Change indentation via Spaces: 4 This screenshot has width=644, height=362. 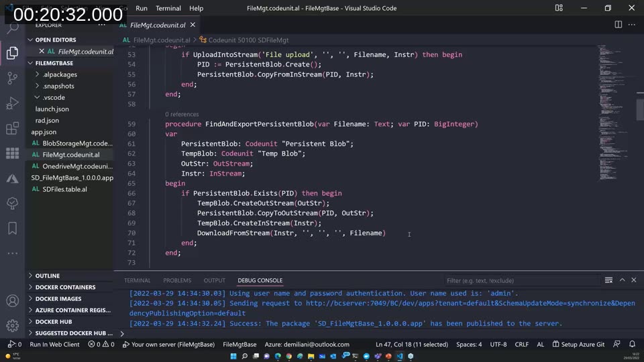(469, 345)
